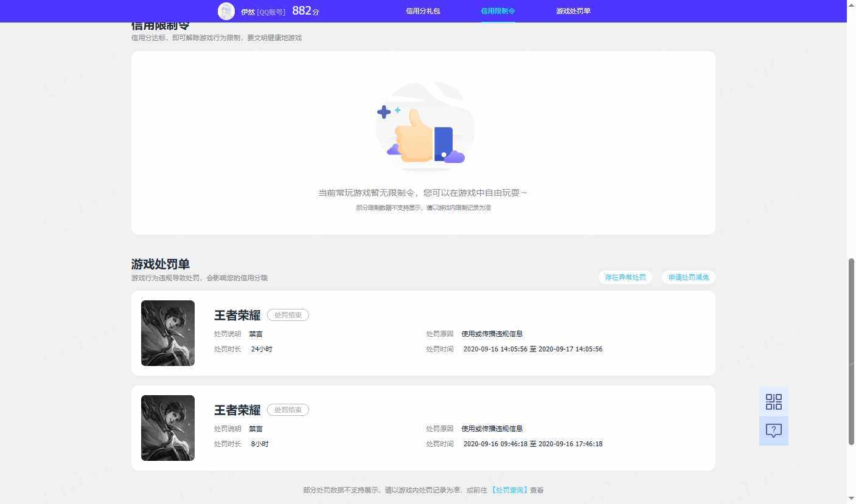The image size is (856, 504).
Task: Click the 24小时 penalty duration value
Action: [262, 349]
